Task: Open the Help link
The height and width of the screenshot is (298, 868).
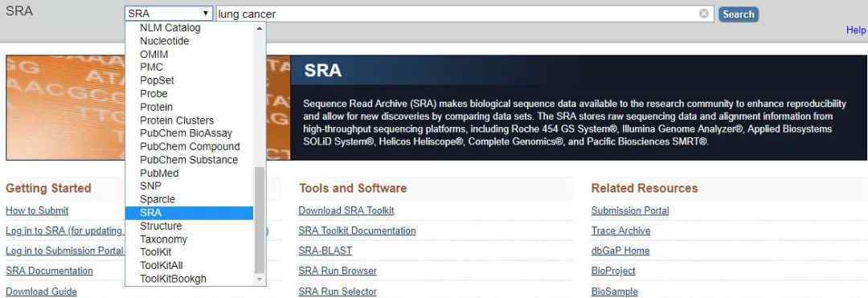Action: coord(856,31)
